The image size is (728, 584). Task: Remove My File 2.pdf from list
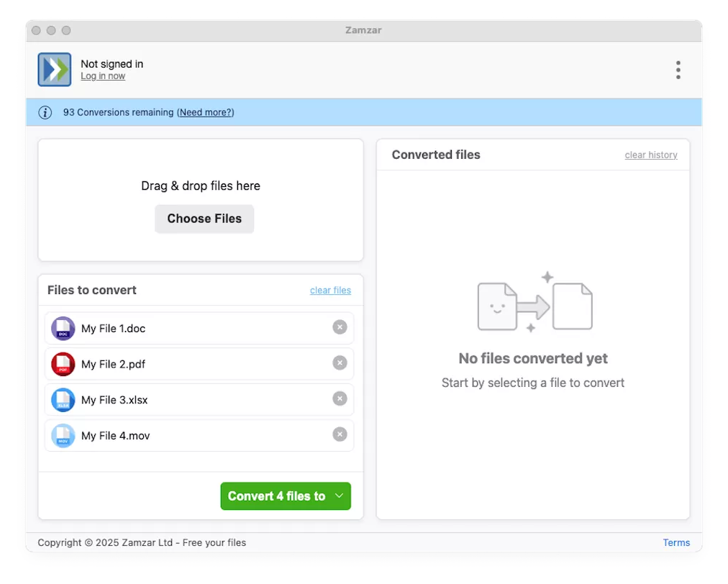[340, 363]
